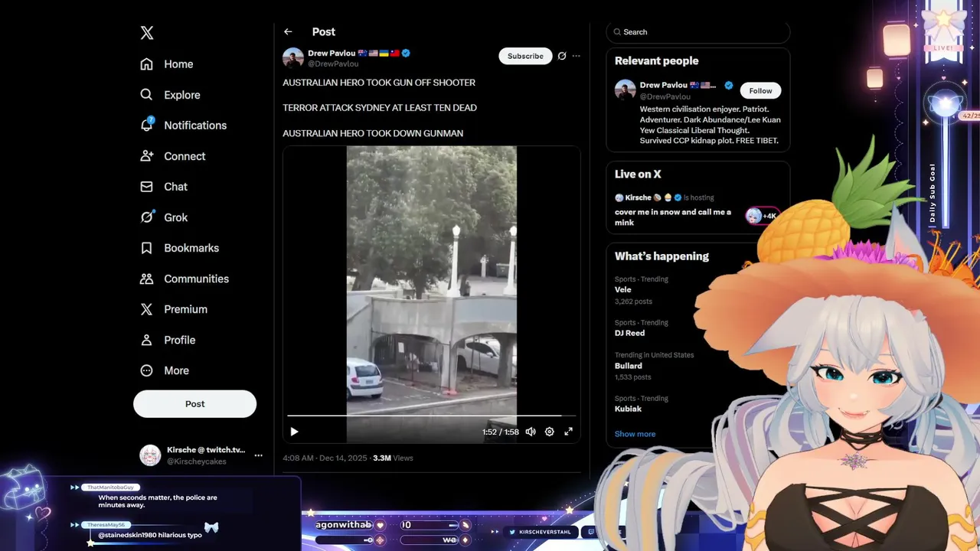Click the video play button
The width and height of the screenshot is (980, 551).
pyautogui.click(x=294, y=432)
